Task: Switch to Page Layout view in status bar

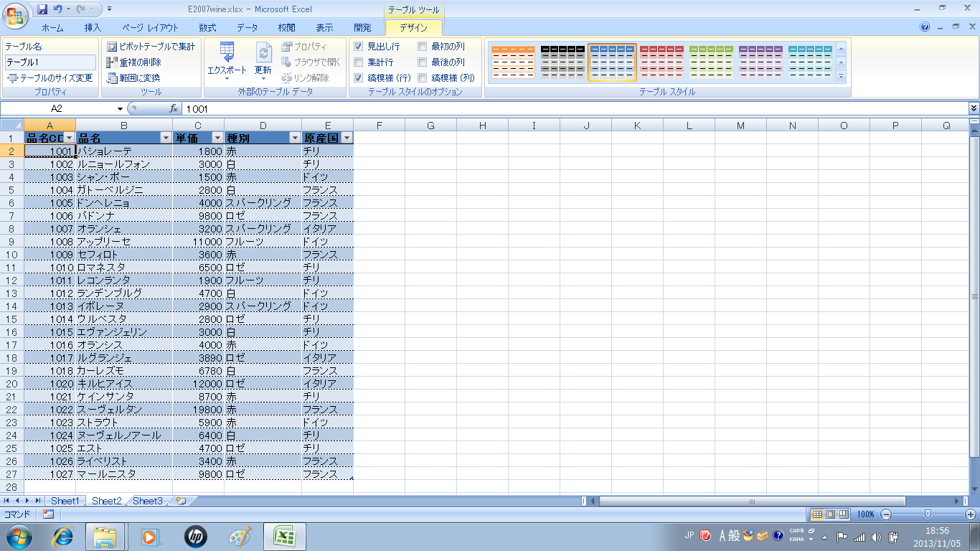Action: 830,514
